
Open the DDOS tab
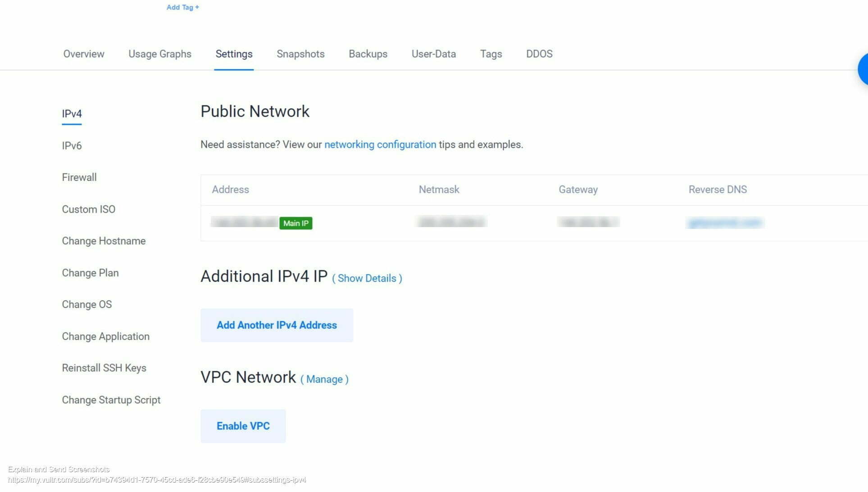point(539,54)
